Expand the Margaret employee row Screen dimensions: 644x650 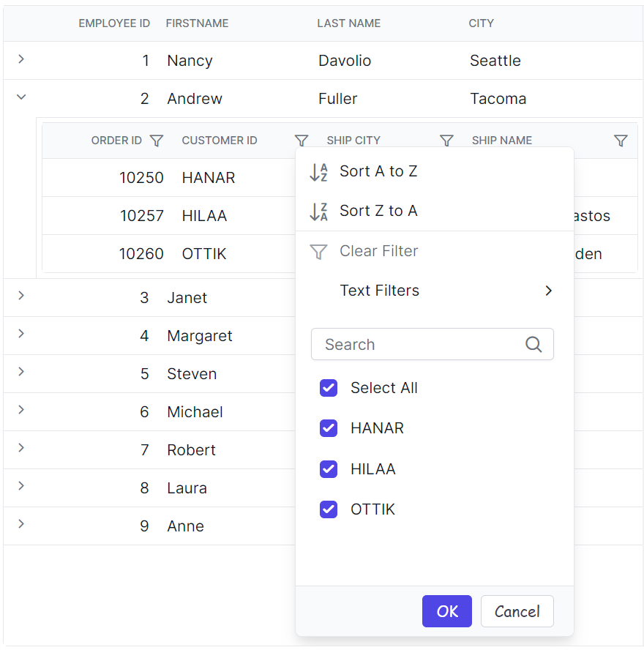21,334
